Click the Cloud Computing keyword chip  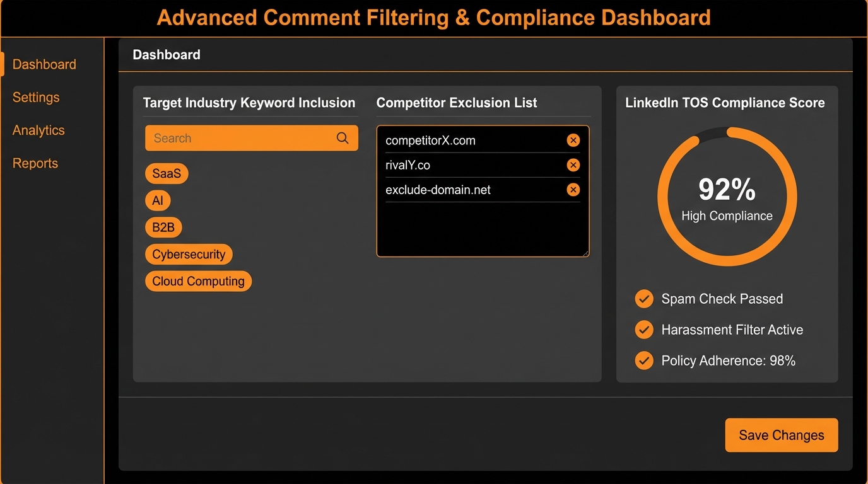tap(198, 281)
